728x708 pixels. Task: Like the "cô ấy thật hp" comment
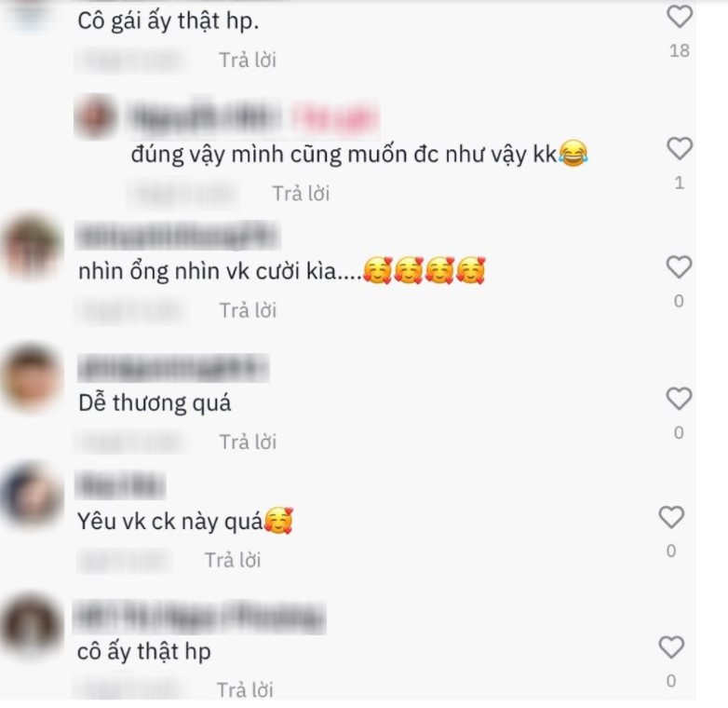click(x=671, y=647)
